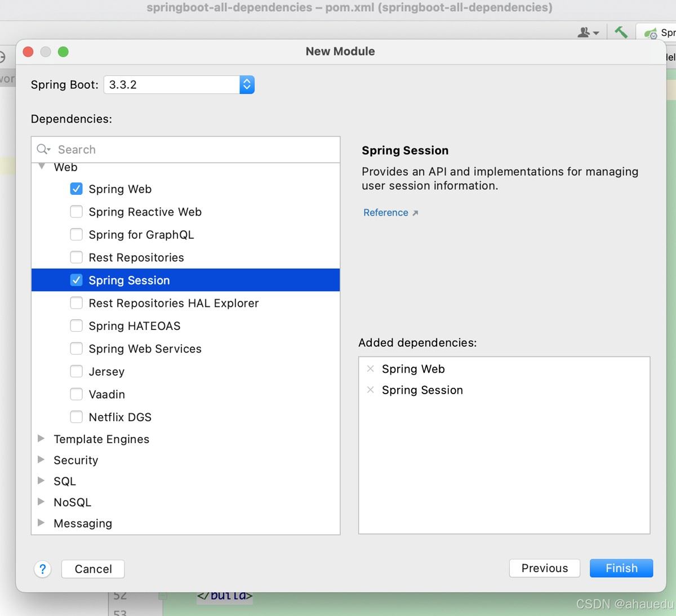This screenshot has width=676, height=616.
Task: Uncheck the Spring Session checkbox
Action: [76, 280]
